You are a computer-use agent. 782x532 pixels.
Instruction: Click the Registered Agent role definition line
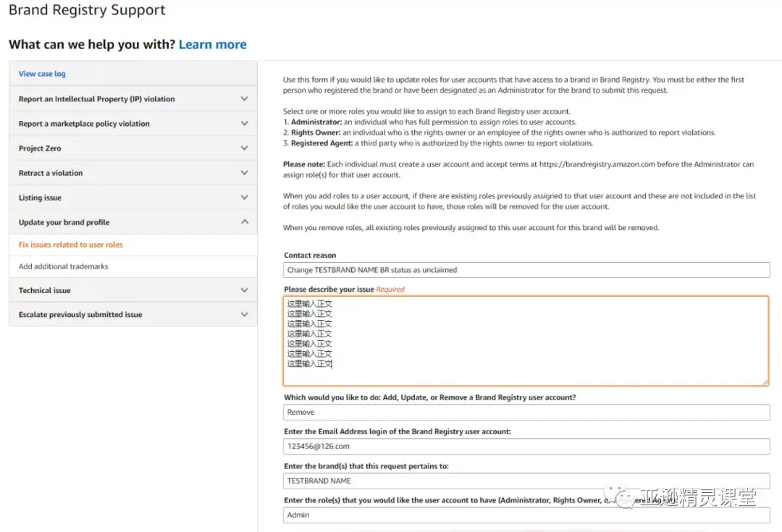[438, 143]
